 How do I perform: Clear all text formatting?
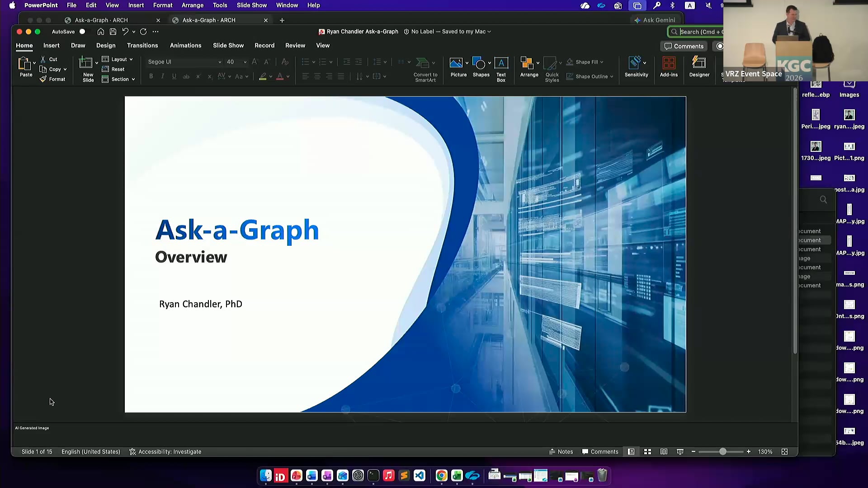coord(285,62)
